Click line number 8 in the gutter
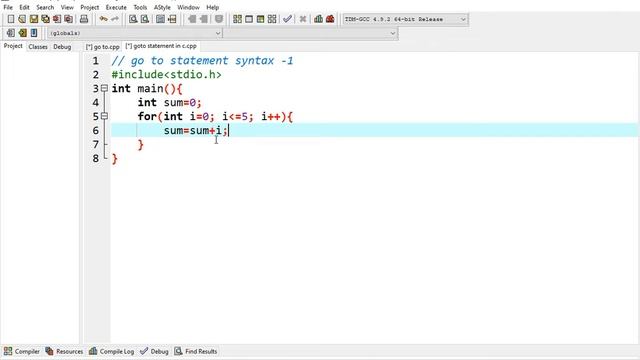This screenshot has width=640, height=360. (96, 158)
